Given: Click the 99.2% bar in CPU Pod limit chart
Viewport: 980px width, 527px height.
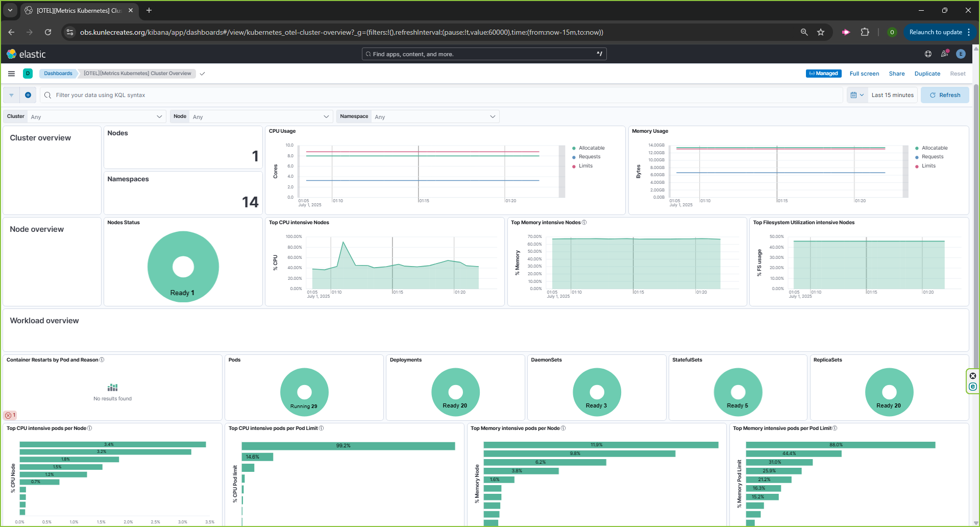Looking at the screenshot, I should [348, 446].
